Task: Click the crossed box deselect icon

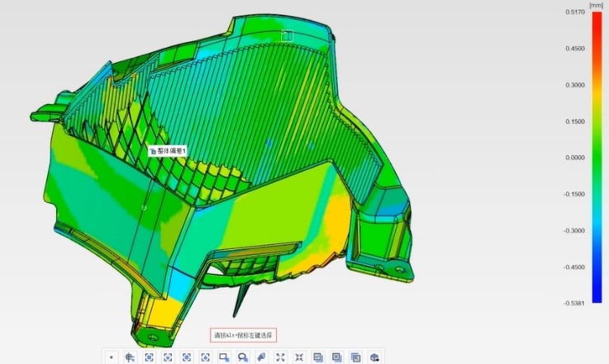Action: [x=337, y=357]
